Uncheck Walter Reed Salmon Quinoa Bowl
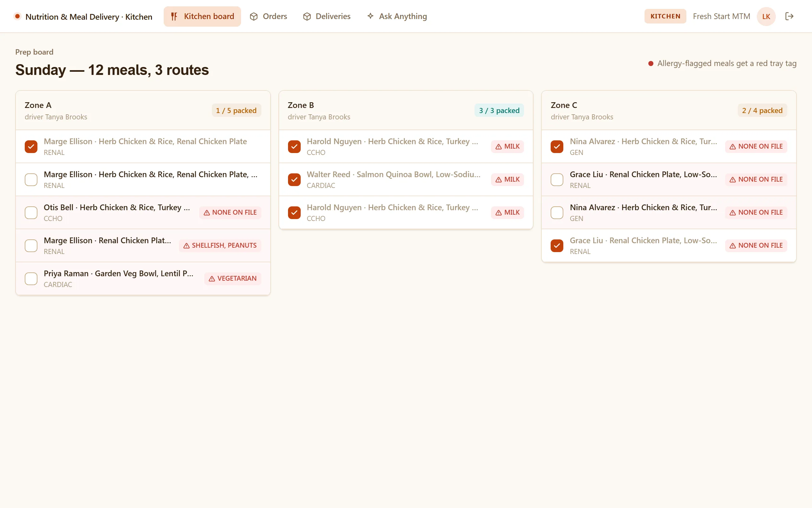812x508 pixels. point(294,180)
